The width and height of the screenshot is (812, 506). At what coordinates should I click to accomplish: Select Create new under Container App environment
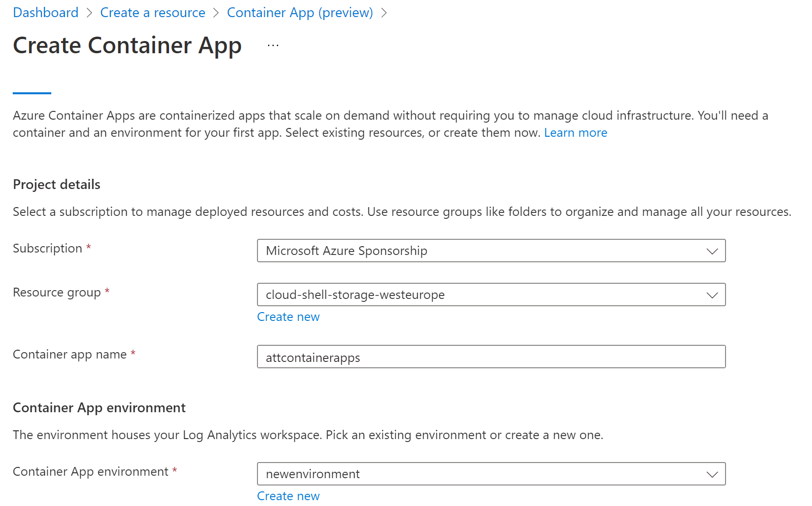coord(288,496)
